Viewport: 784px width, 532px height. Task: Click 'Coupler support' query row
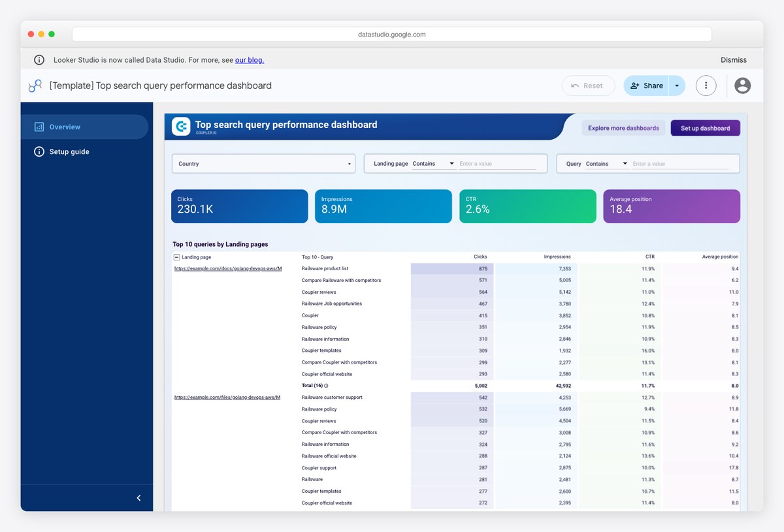319,467
